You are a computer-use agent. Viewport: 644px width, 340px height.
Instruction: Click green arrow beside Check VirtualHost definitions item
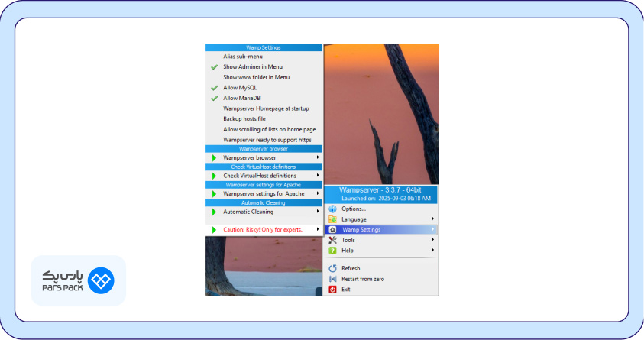click(x=214, y=176)
